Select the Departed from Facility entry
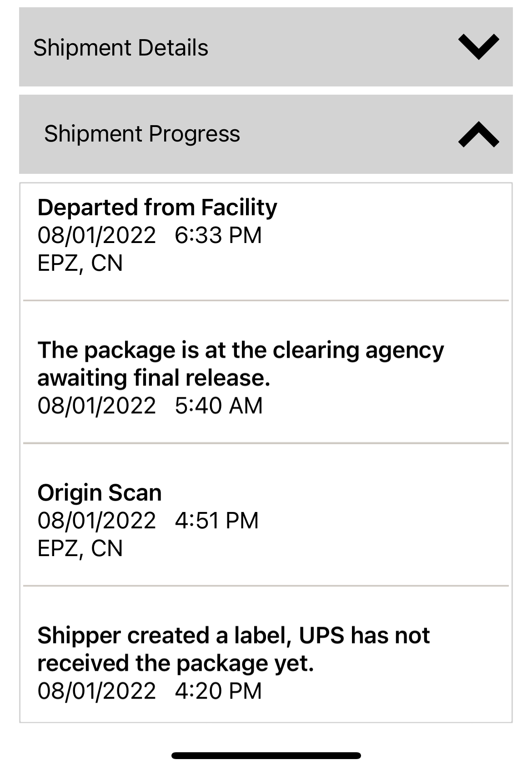532x770 pixels. 157,208
